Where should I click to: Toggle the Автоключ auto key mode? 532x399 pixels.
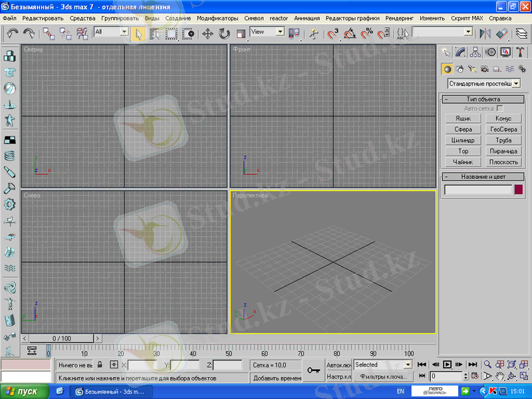(338, 364)
